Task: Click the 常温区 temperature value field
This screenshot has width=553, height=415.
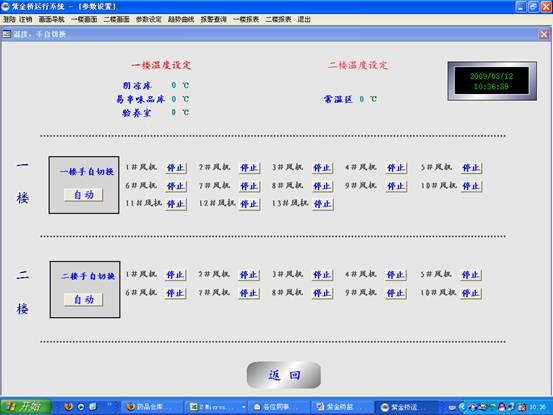Action: point(361,99)
